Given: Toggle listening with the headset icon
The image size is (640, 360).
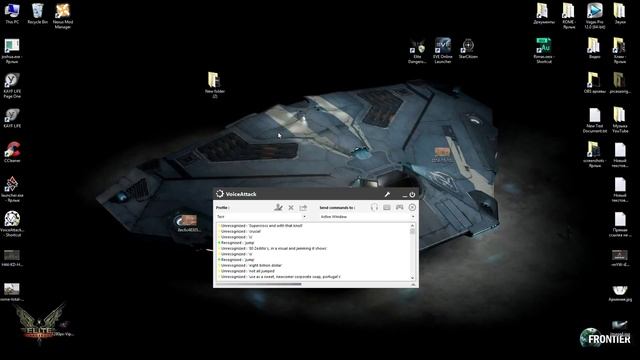Looking at the screenshot, I should click(374, 207).
